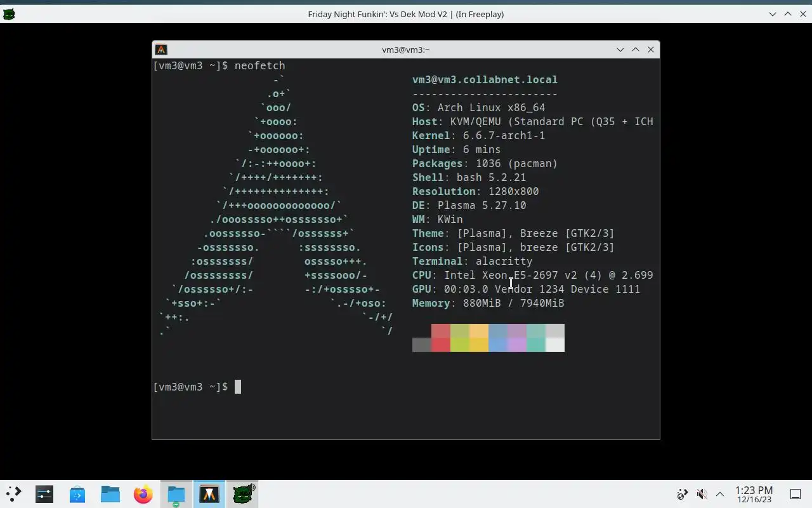Screen dimensions: 812x508
Task: Launch Firefox from the taskbar
Action: 143,493
